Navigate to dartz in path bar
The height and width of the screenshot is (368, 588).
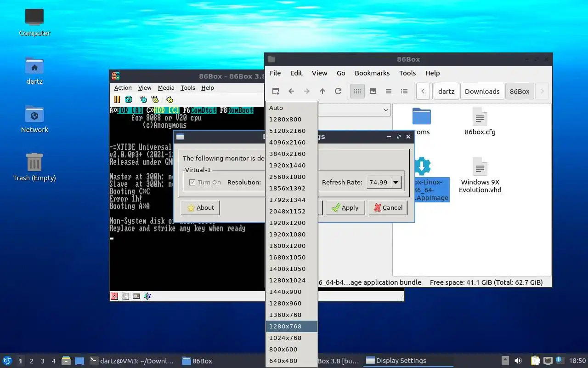[446, 91]
